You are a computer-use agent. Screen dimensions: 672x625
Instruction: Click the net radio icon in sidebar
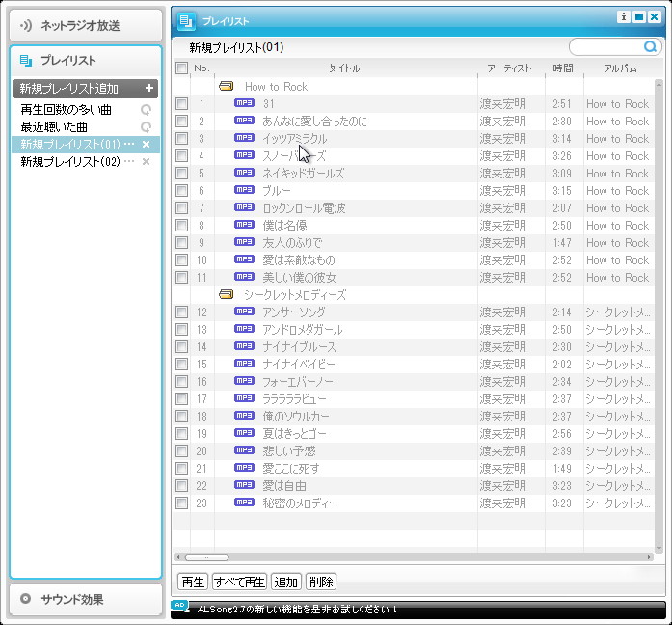click(26, 26)
